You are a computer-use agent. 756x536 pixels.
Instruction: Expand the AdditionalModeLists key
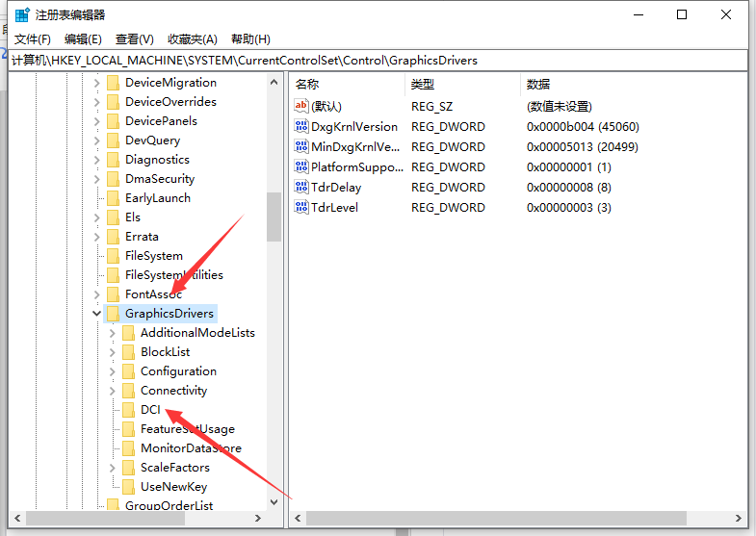(112, 333)
